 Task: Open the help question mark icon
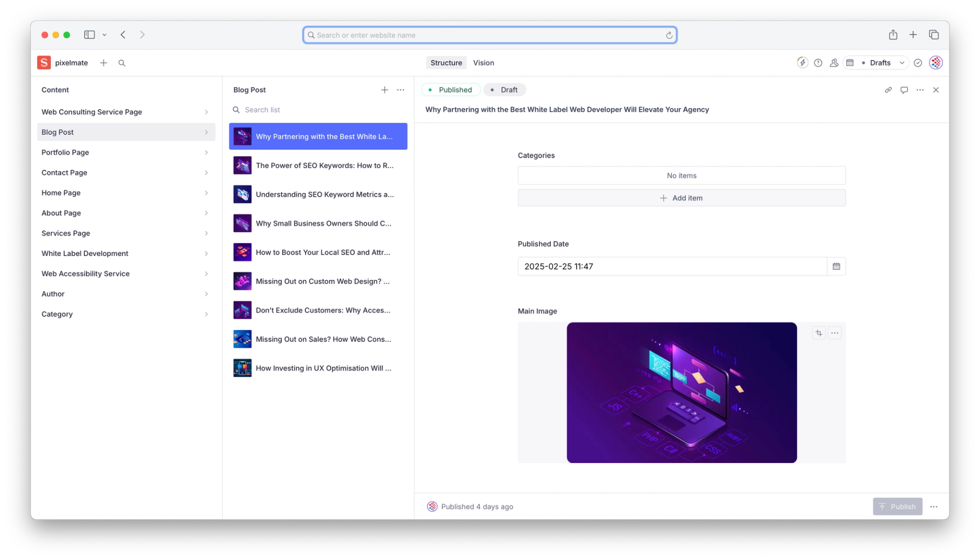818,63
